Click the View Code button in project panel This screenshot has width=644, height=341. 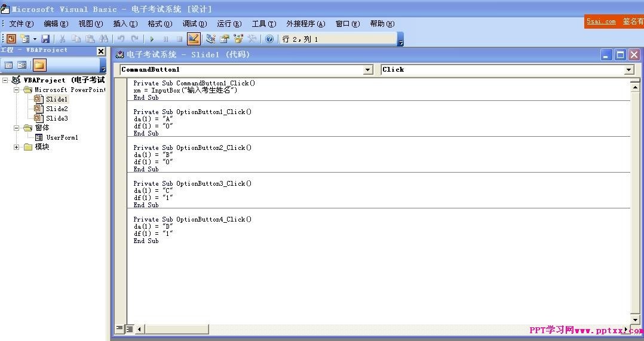(8, 65)
